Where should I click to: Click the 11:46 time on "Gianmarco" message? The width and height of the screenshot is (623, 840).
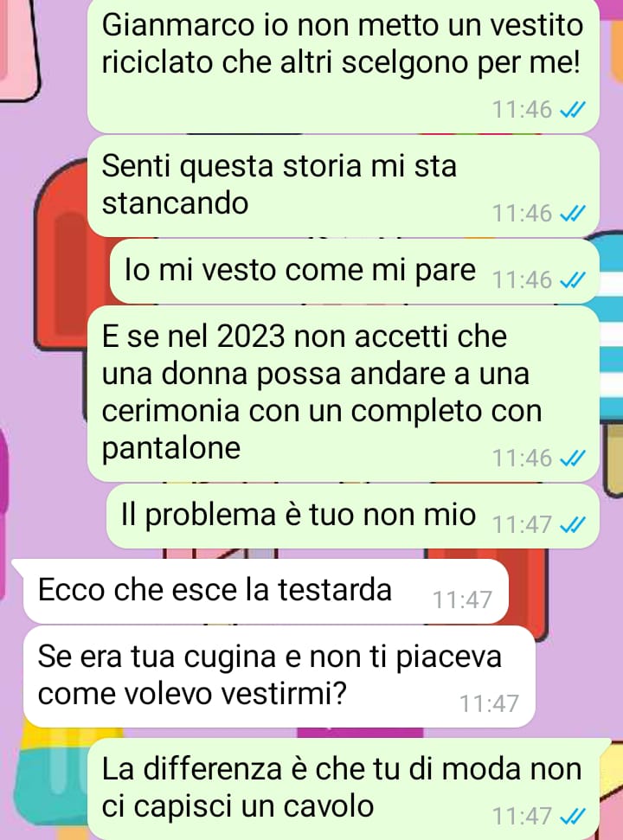(522, 110)
